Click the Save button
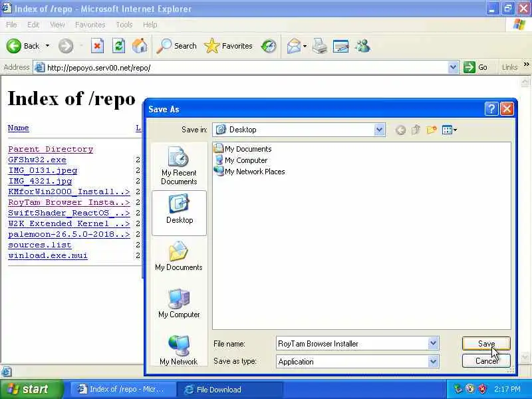The image size is (532, 399). point(486,343)
